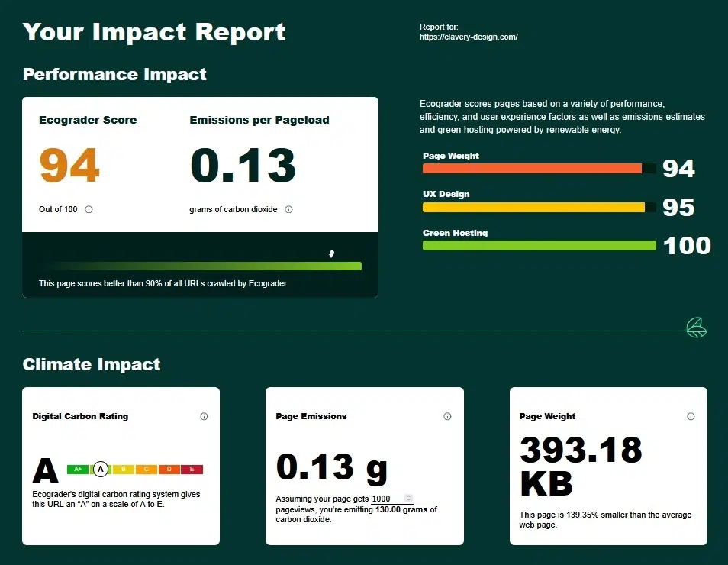
Task: Click the 'Digital Carbon Rating' card title
Action: coord(80,416)
